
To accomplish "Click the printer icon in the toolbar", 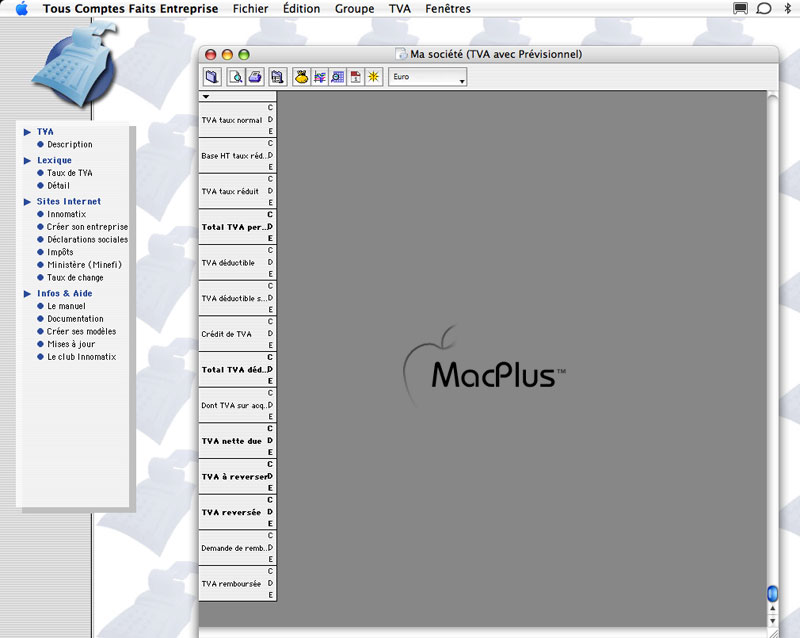I will click(x=255, y=77).
